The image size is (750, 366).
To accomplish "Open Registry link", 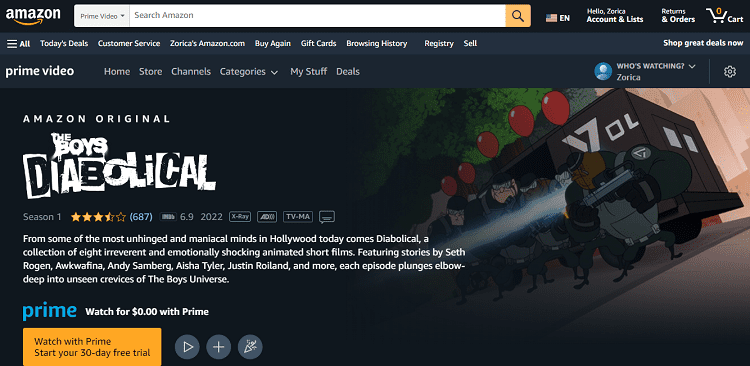I will 439,44.
